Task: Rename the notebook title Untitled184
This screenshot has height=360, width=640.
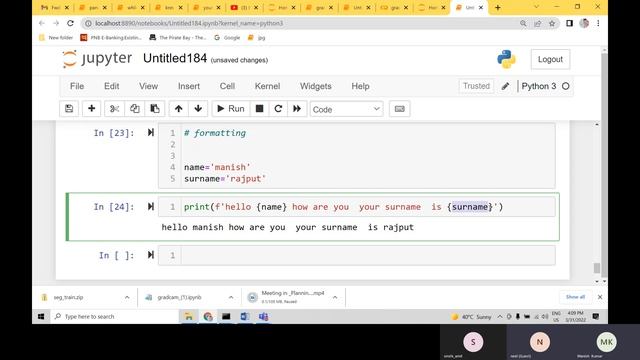Action: coord(175,58)
